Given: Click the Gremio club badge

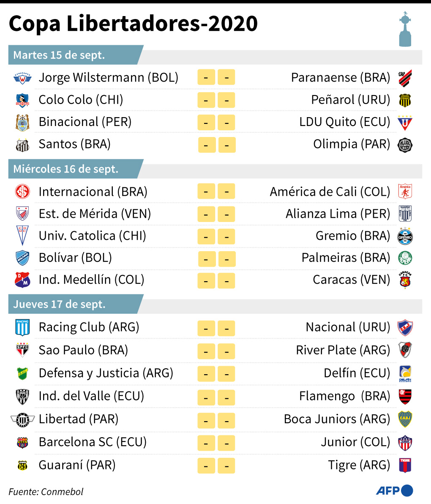Looking at the screenshot, I should [405, 236].
